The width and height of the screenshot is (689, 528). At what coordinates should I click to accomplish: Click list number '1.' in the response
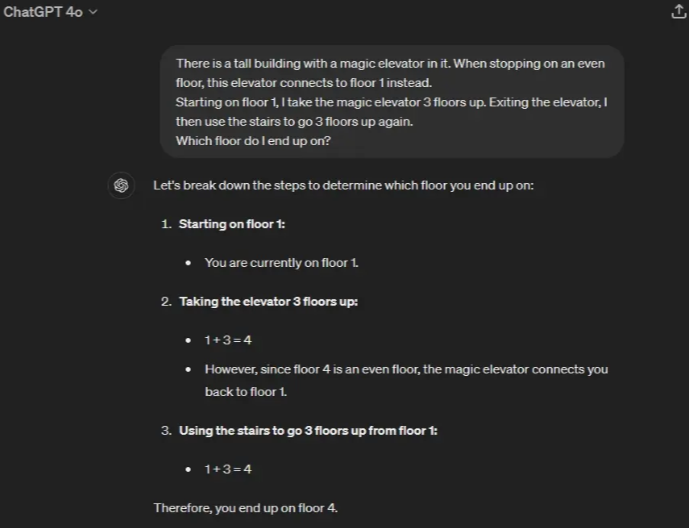coord(166,224)
